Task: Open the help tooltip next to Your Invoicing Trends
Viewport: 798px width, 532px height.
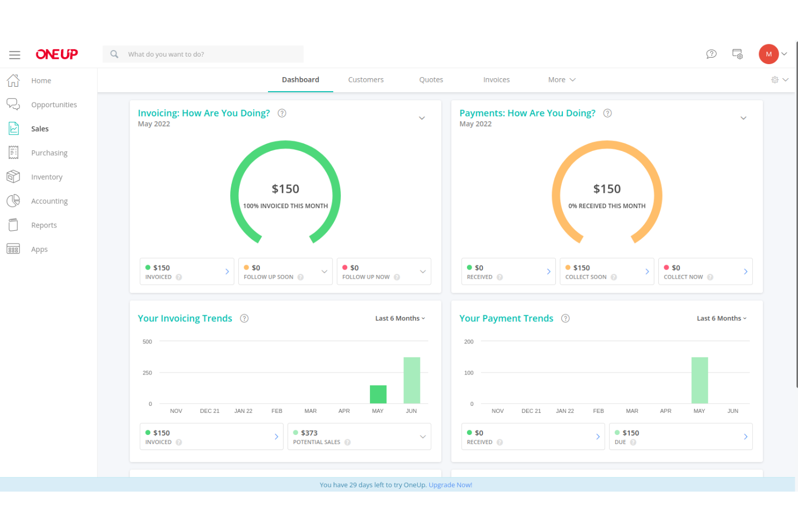Action: [x=244, y=318]
